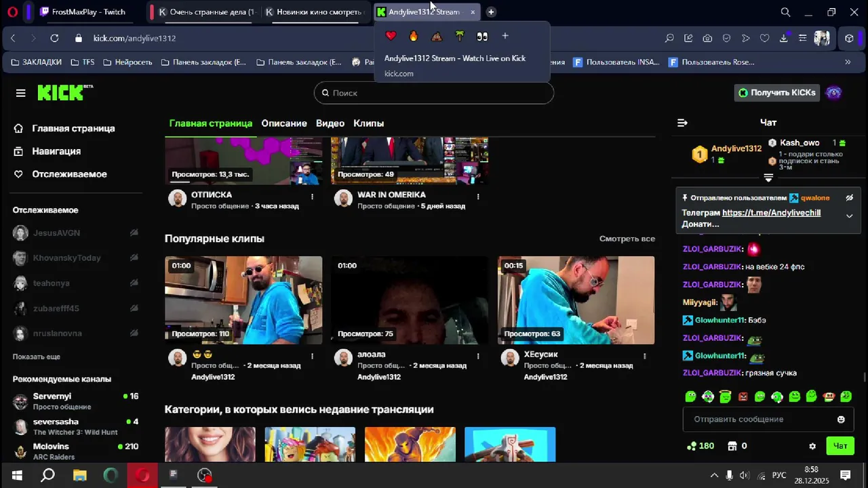The width and height of the screenshot is (868, 488).
Task: Switch to the Видео tab
Action: click(330, 123)
